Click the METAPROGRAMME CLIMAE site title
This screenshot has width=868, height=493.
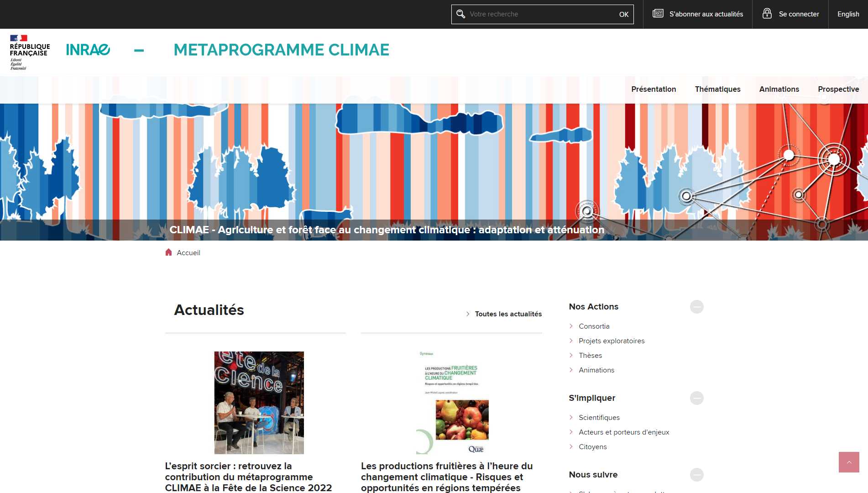click(282, 50)
